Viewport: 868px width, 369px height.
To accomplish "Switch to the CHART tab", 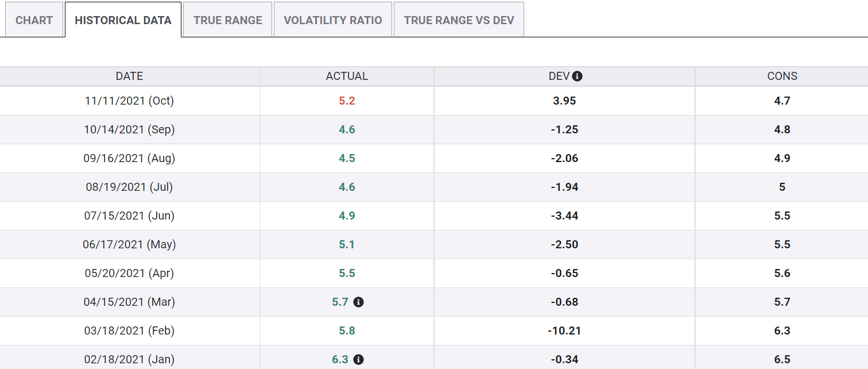I will click(x=34, y=20).
